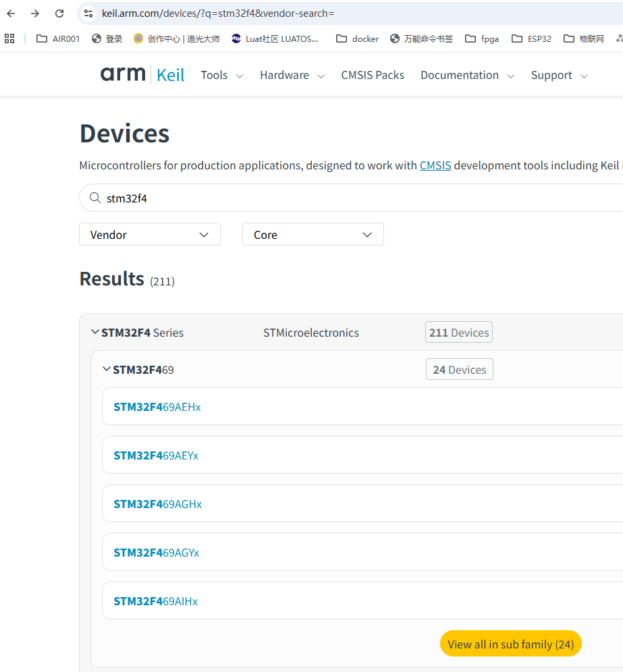This screenshot has width=623, height=672.
Task: Open device STM32F469AGYx
Action: point(156,553)
